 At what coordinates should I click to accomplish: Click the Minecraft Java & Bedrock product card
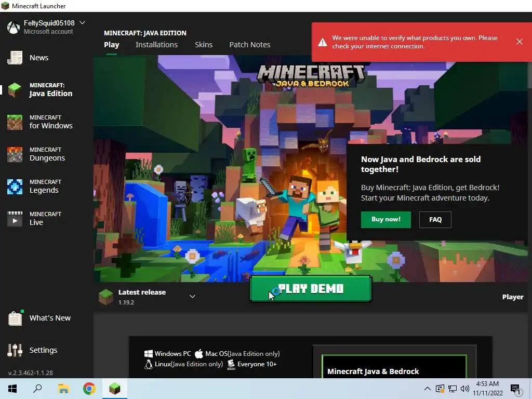394,366
